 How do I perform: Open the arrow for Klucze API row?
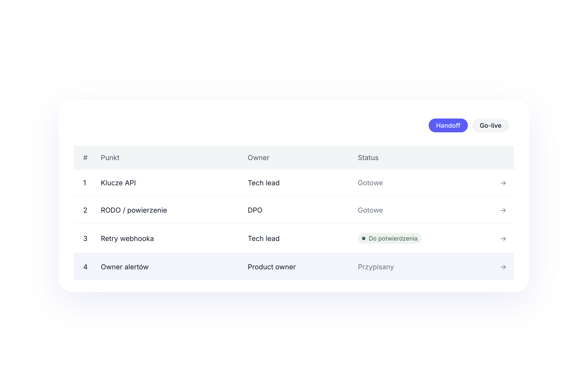tap(503, 183)
